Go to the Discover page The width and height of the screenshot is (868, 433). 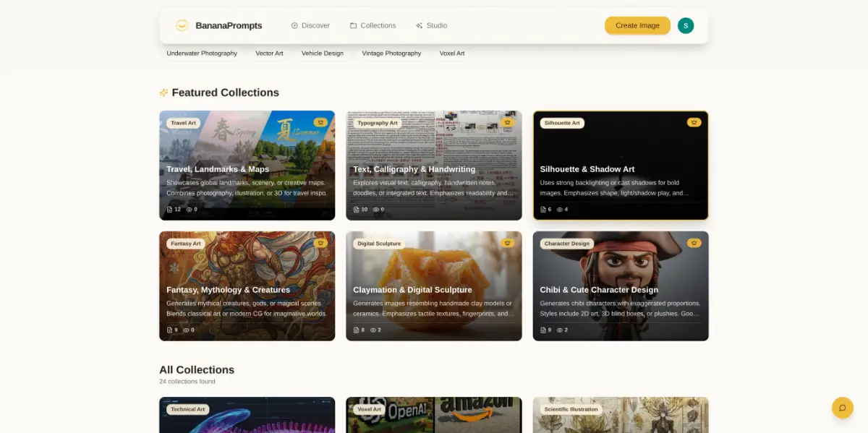pos(310,25)
